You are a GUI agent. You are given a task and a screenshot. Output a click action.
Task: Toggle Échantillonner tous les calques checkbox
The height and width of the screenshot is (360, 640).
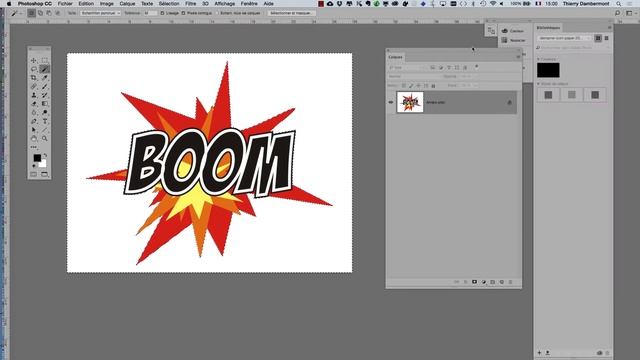tap(217, 13)
